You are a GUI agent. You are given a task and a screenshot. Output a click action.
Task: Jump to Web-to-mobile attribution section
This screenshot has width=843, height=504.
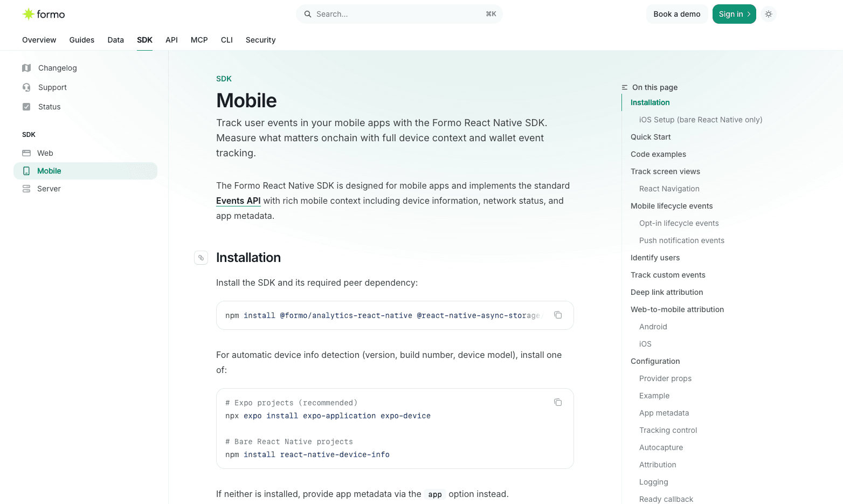click(x=677, y=309)
